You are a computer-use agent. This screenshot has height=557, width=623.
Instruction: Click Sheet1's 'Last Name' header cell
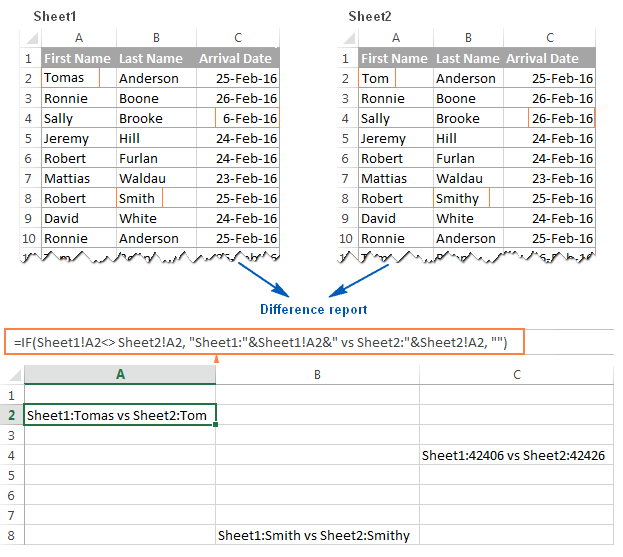[156, 58]
